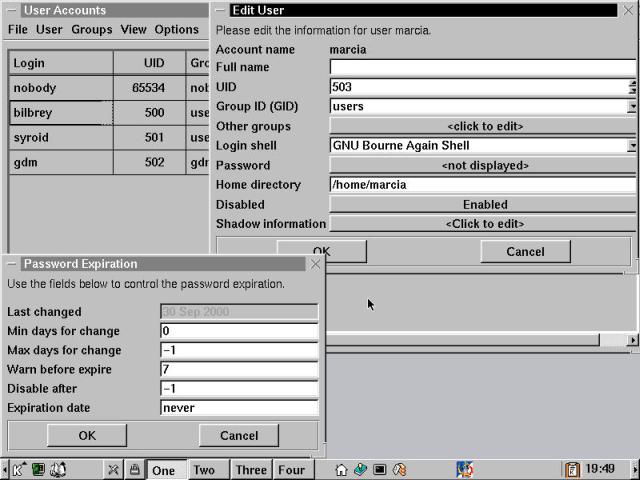Toggle the Disabled field's Enabled button
The height and width of the screenshot is (480, 640).
point(484,204)
